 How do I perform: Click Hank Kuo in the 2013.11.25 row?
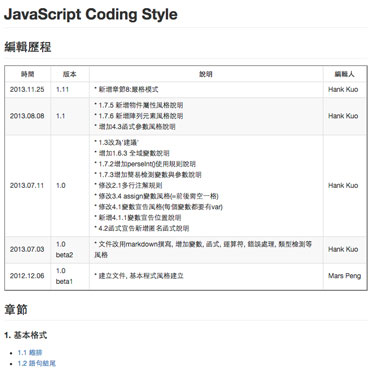(343, 89)
